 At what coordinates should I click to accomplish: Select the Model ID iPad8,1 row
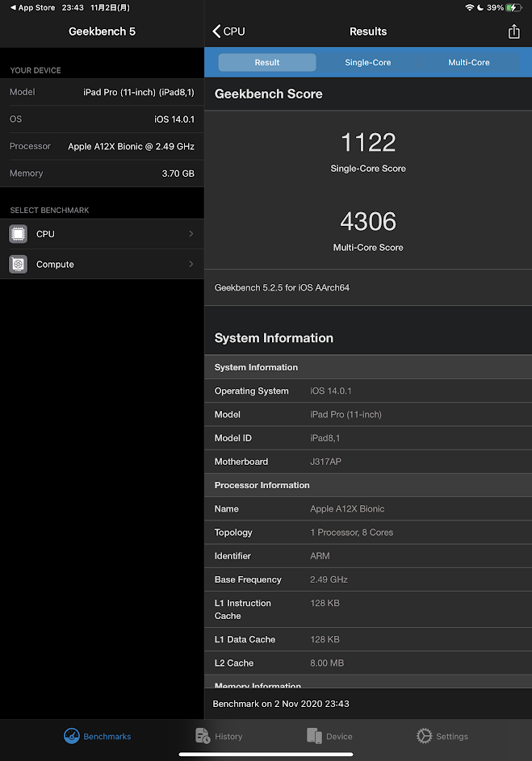(368, 437)
